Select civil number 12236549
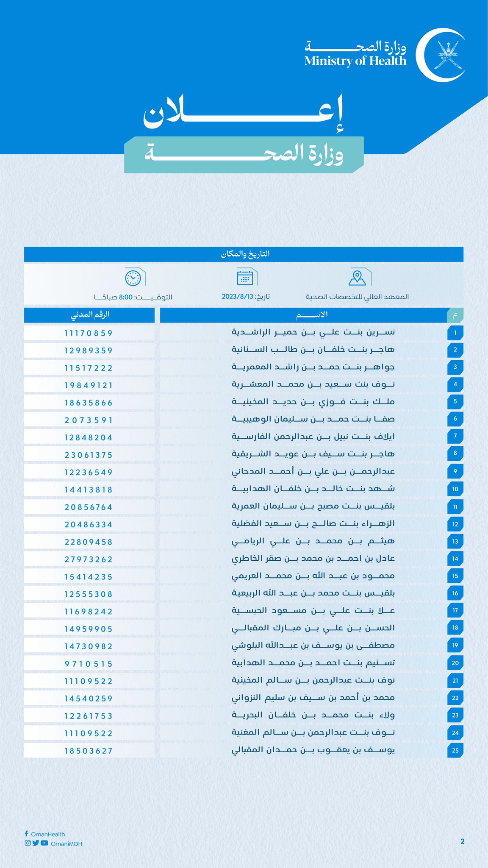Image resolution: width=488 pixels, height=868 pixels. (89, 472)
